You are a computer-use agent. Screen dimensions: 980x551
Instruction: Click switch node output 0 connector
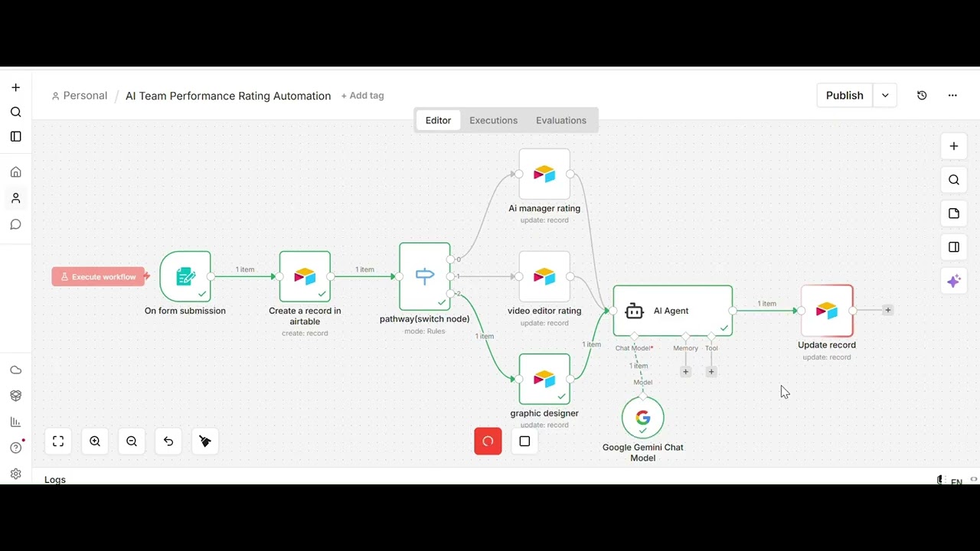tap(450, 259)
